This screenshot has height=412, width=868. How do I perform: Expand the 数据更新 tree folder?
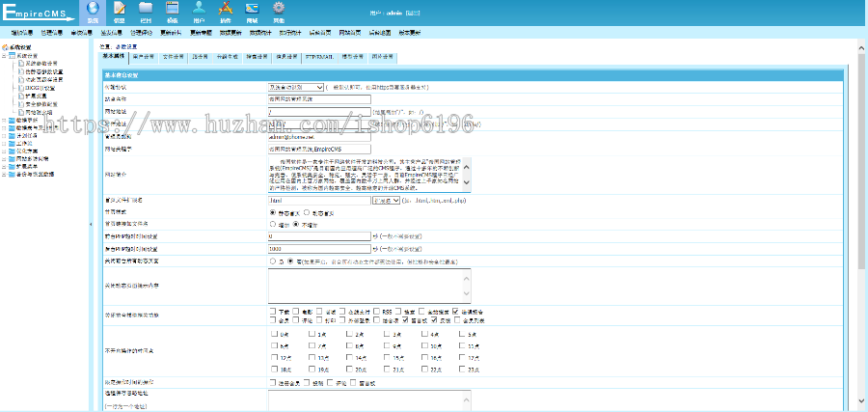[x=5, y=120]
